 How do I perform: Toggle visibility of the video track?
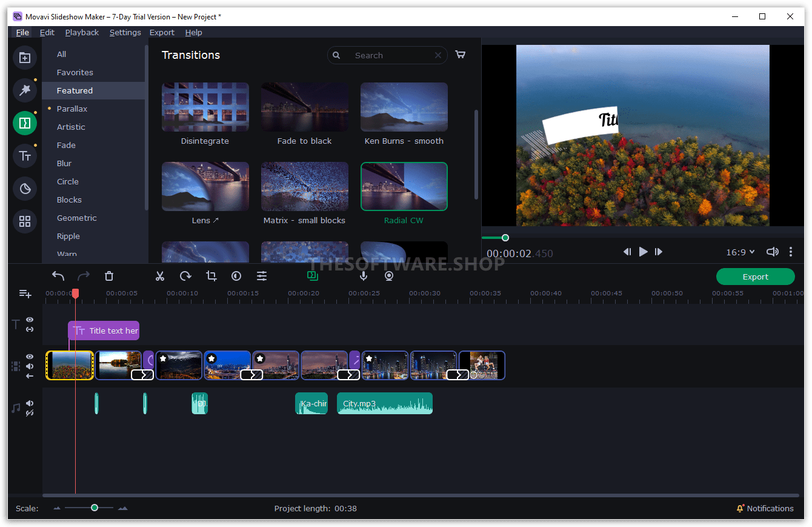coord(29,357)
